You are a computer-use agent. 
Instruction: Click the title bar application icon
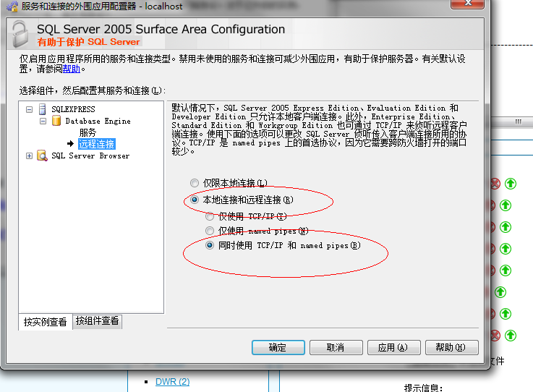point(12,6)
